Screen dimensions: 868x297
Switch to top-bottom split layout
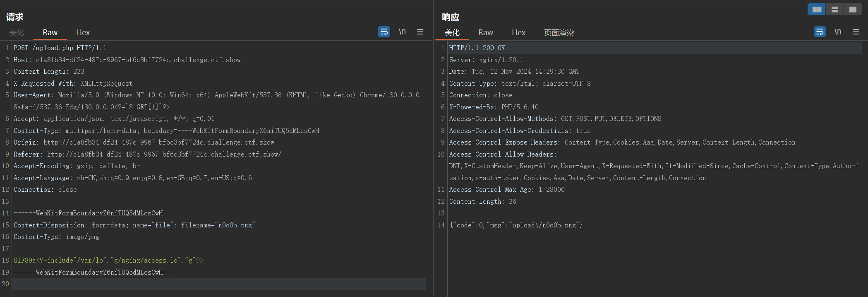[835, 10]
